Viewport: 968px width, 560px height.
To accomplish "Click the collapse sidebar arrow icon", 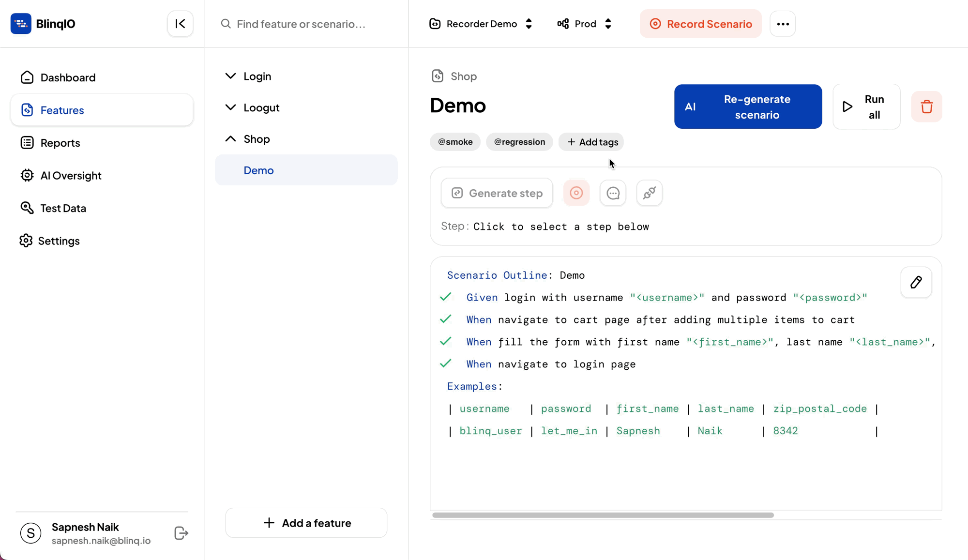I will coord(180,24).
